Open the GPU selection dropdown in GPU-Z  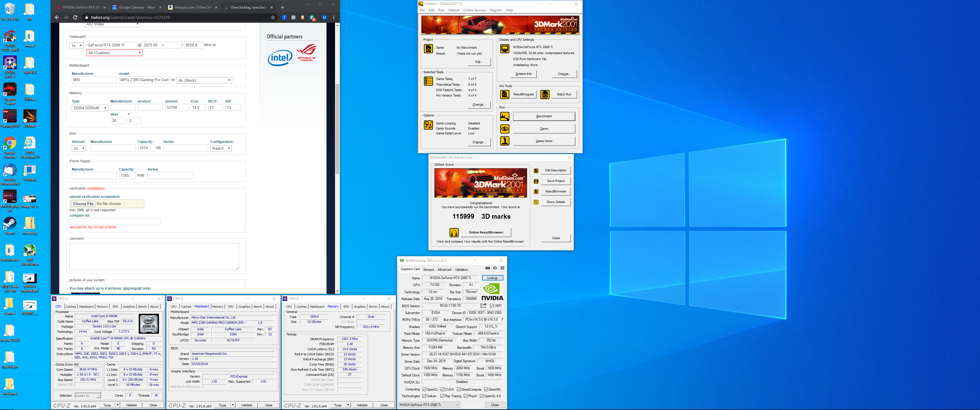pos(429,405)
